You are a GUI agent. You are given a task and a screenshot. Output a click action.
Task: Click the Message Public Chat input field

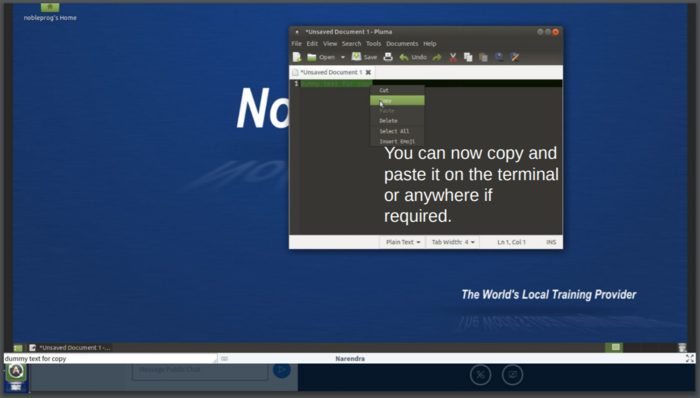pos(200,370)
